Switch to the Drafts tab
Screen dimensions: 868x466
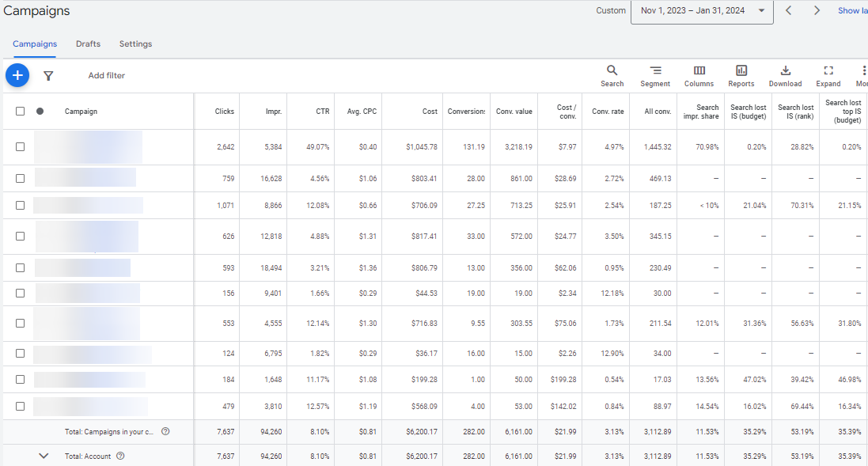click(x=88, y=44)
